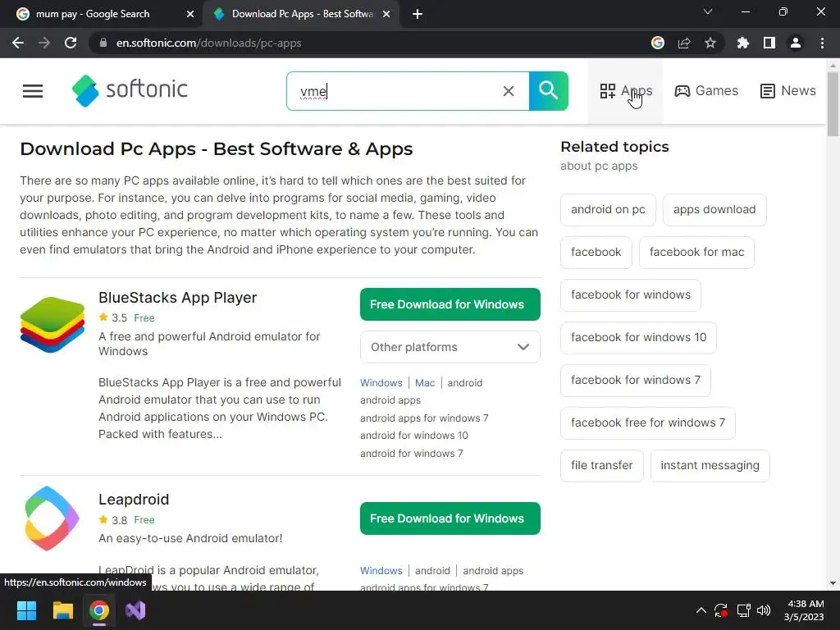The width and height of the screenshot is (840, 630).
Task: Select the facebook for windows topic
Action: [631, 294]
